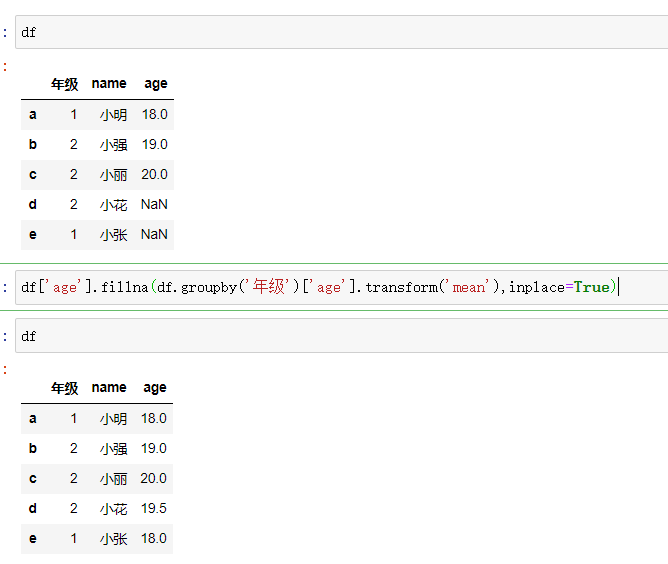Click 年级 value 1 in lower table row e
Image resolution: width=668 pixels, height=564 pixels.
(x=74, y=539)
